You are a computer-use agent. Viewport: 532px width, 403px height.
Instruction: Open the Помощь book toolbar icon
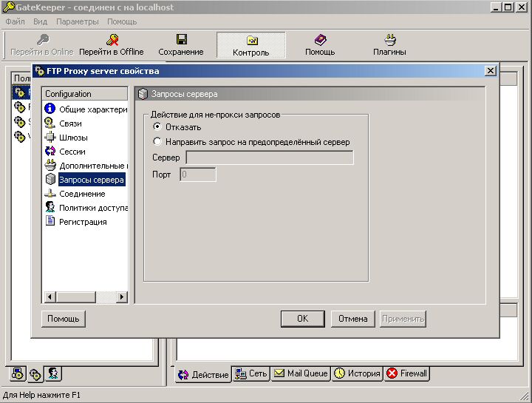(320, 40)
